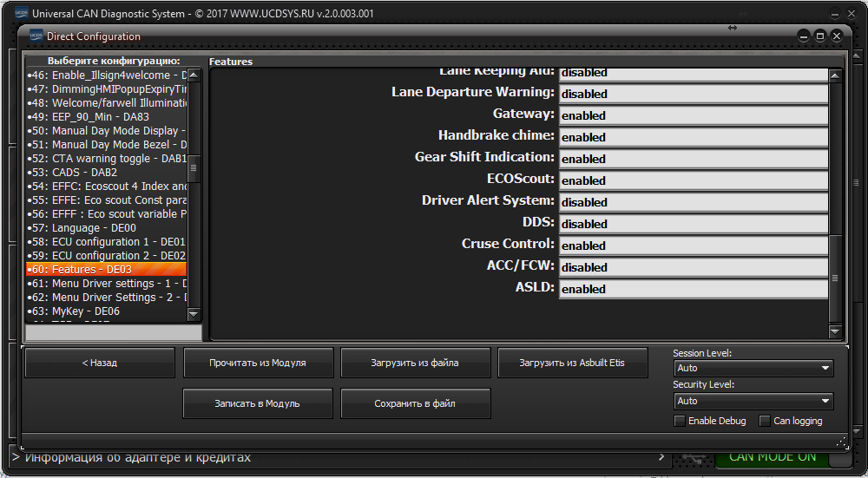Click Загрузить из Asbuilt Etis button
Screen dimensions: 868x478
point(572,363)
